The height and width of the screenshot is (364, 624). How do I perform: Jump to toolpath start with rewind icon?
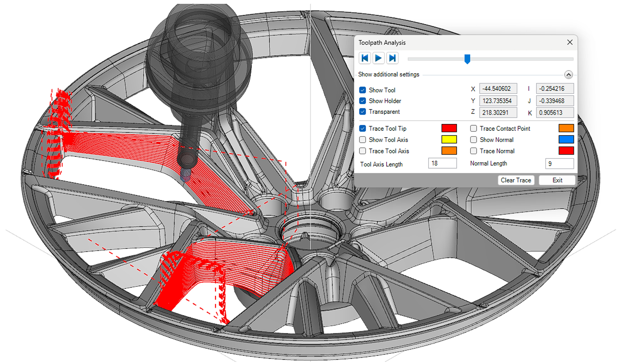[x=365, y=58]
